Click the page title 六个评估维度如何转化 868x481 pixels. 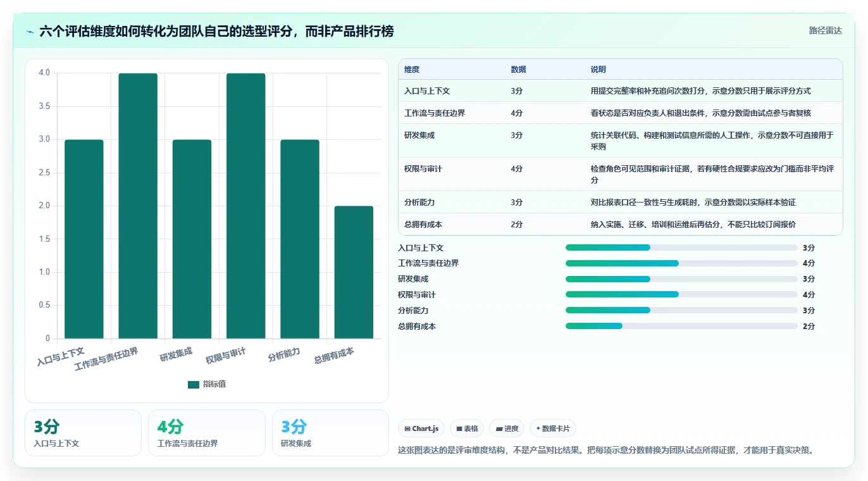click(216, 31)
